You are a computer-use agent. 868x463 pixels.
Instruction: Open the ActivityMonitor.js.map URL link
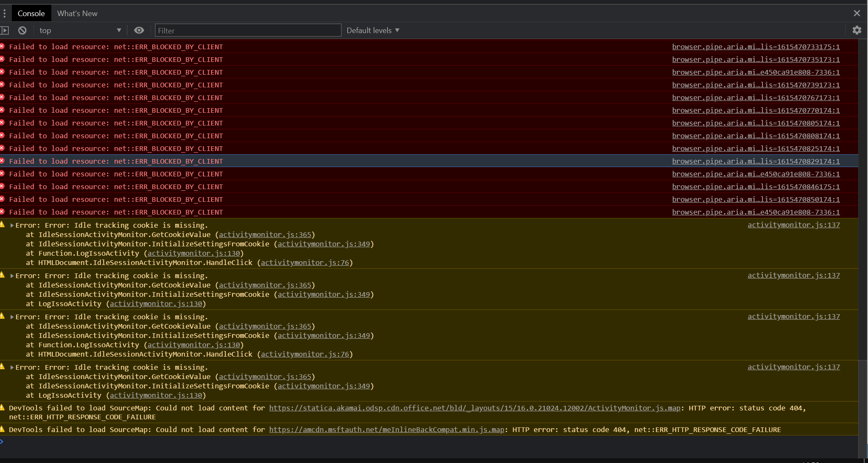coord(474,408)
